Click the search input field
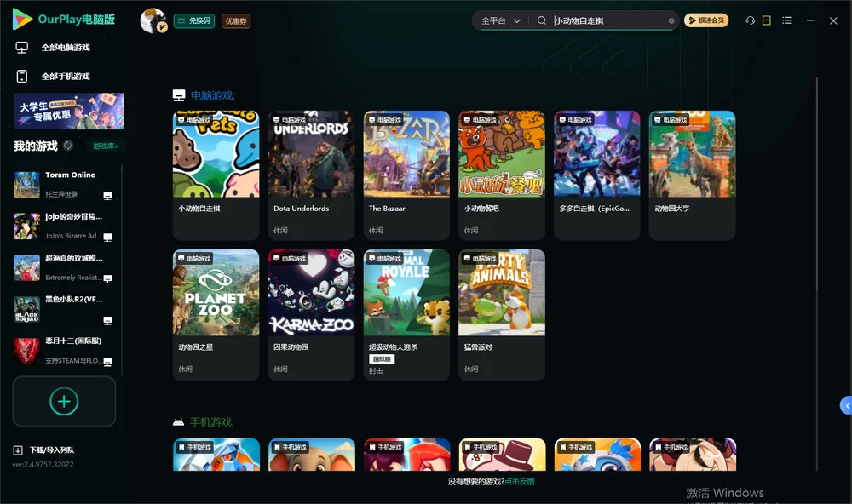 (x=610, y=20)
